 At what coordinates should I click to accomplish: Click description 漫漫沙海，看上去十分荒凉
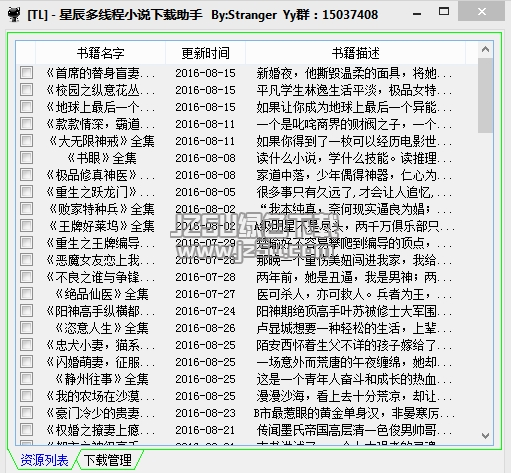click(x=354, y=396)
